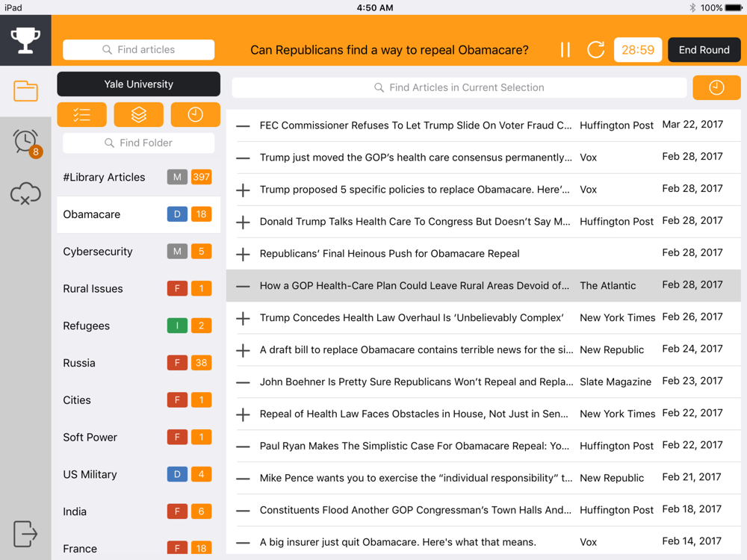Open Trump Concedes Health Law Overhaul article title
The width and height of the screenshot is (747, 560).
tap(412, 317)
